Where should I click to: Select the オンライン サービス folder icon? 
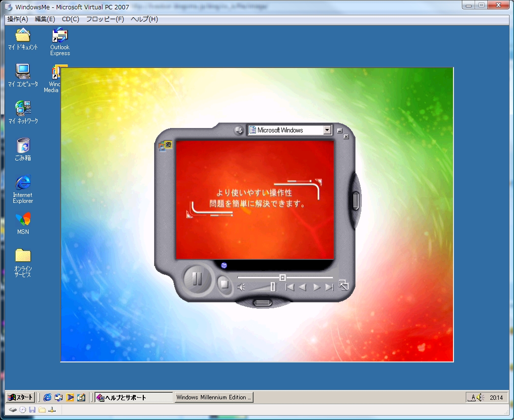pyautogui.click(x=23, y=263)
